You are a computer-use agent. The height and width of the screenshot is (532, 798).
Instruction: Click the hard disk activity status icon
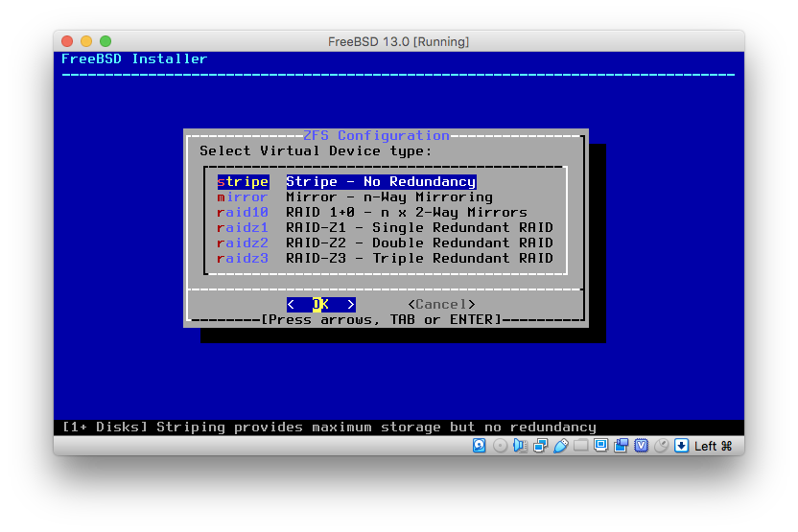[x=480, y=446]
